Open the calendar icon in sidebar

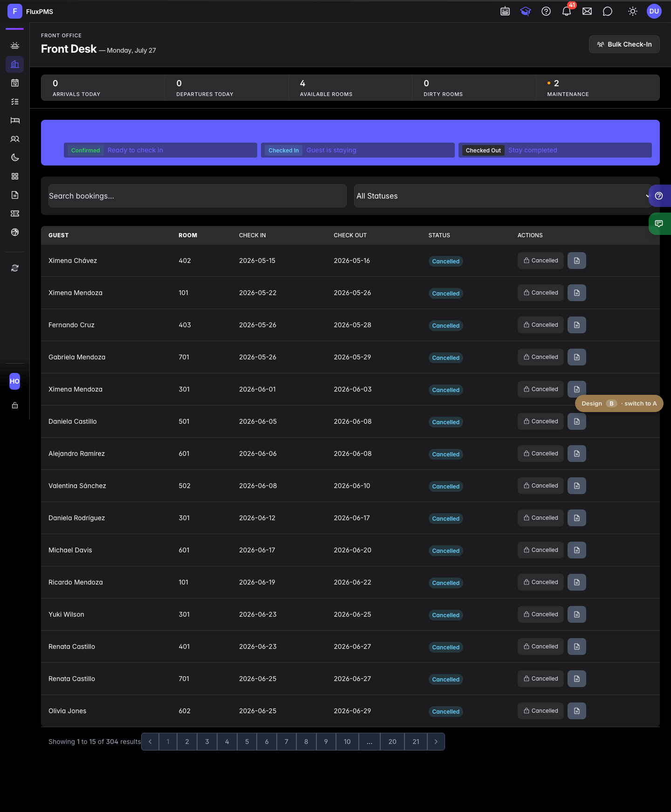click(15, 83)
